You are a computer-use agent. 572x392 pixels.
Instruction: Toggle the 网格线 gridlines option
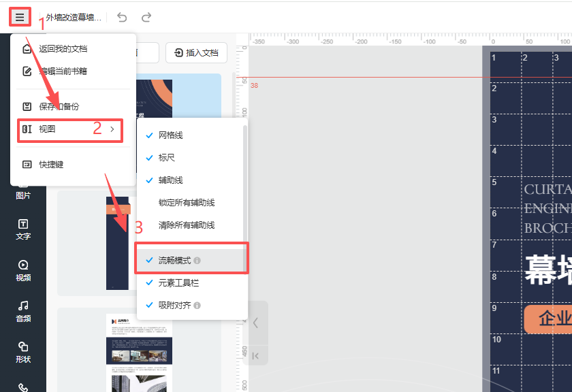pos(170,135)
